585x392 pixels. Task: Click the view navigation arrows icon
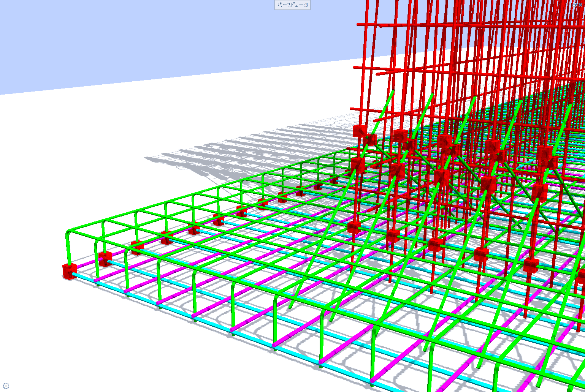6,386
